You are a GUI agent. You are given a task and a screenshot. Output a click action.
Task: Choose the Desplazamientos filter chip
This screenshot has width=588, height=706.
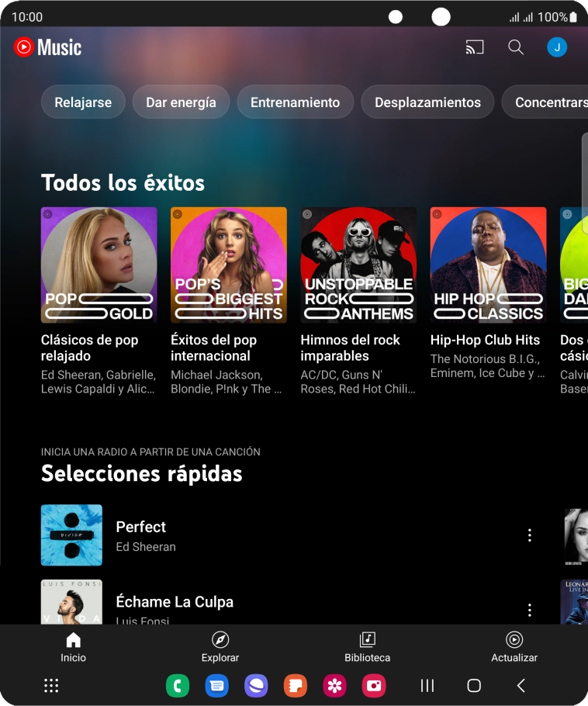point(427,102)
